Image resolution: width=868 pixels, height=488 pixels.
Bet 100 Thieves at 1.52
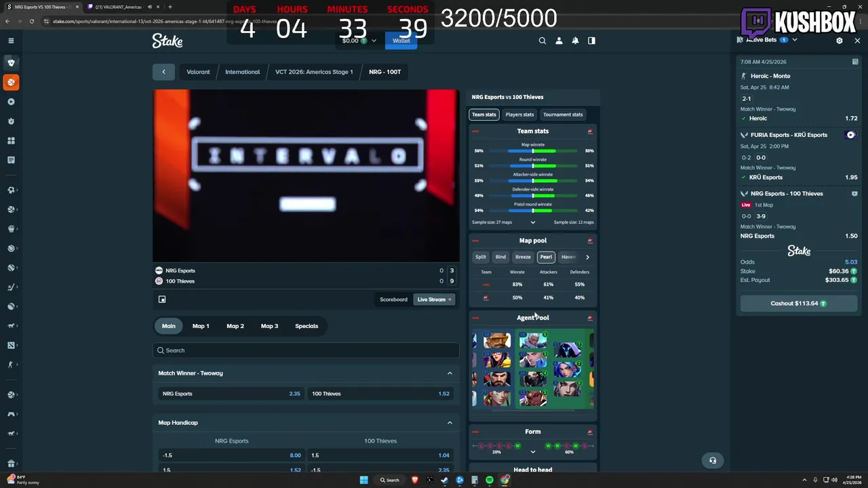click(380, 394)
